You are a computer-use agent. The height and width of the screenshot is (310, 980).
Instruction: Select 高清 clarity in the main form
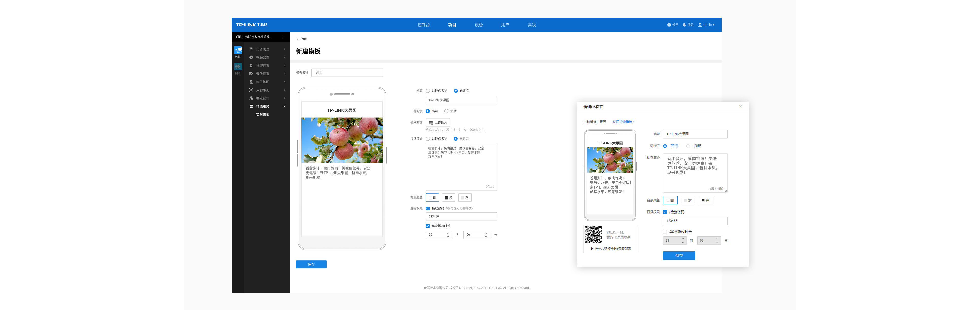pyautogui.click(x=428, y=111)
